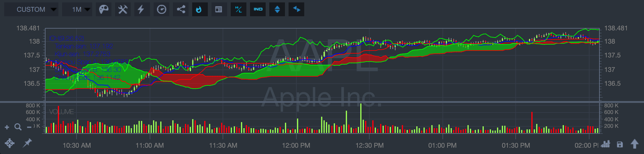This screenshot has height=154, width=644.
Task: Click the tallest red volume bar near 10:30 AM
Action: click(x=58, y=119)
